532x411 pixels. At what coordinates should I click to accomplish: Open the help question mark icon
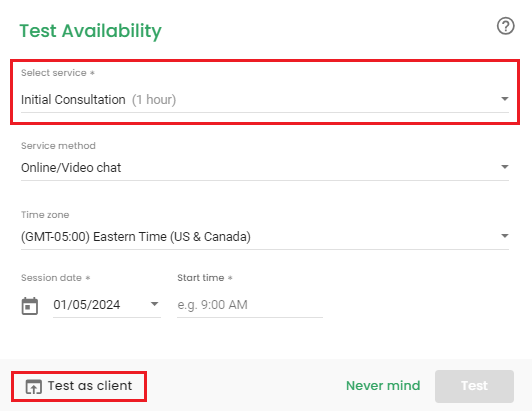coord(506,26)
